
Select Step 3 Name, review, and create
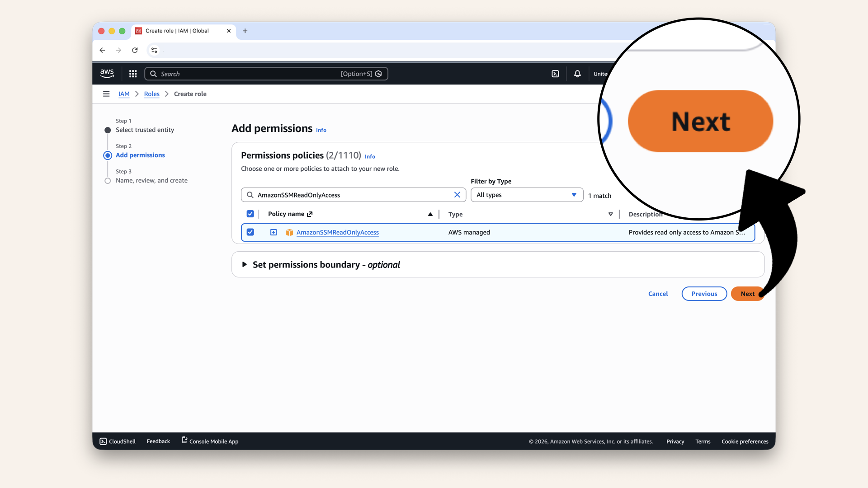pos(151,180)
